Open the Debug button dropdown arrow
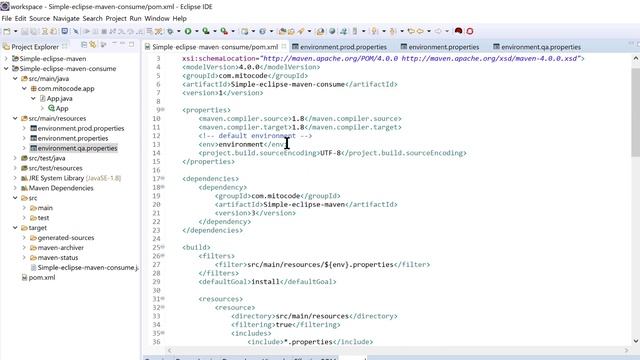The height and width of the screenshot is (360, 640). [179, 31]
